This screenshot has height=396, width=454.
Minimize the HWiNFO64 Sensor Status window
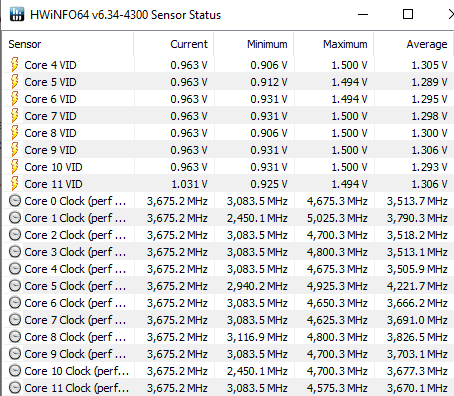(x=363, y=14)
